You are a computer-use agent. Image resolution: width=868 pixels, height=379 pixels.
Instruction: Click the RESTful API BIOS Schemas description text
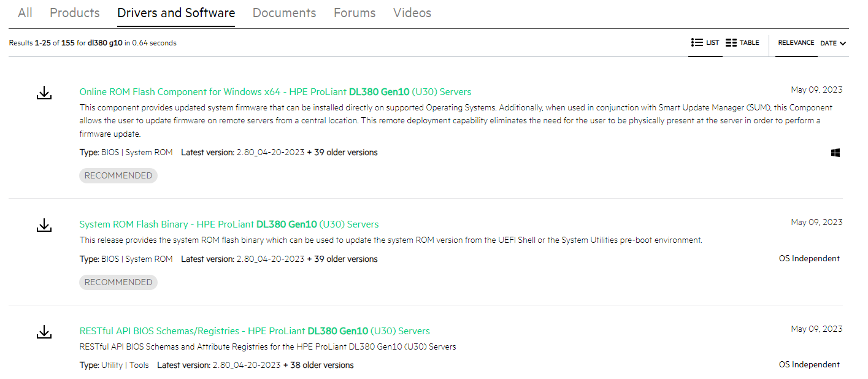[x=268, y=347]
